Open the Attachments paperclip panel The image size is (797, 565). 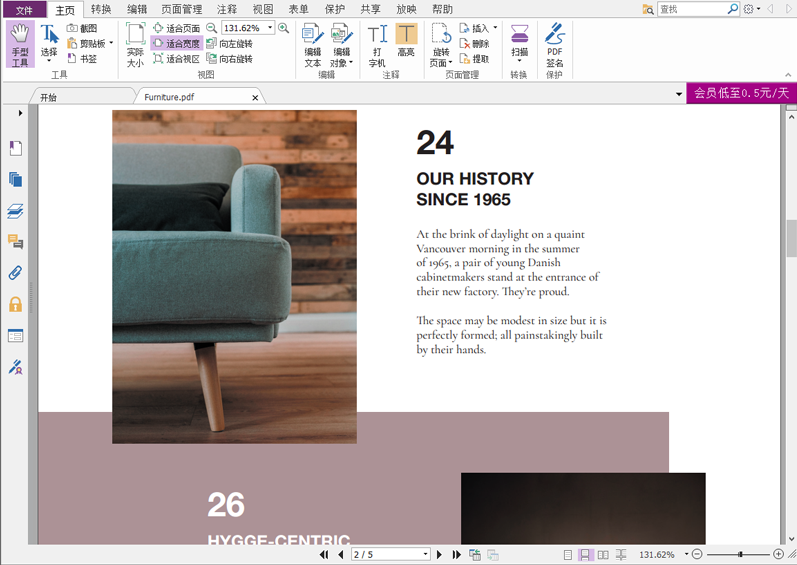pyautogui.click(x=15, y=273)
